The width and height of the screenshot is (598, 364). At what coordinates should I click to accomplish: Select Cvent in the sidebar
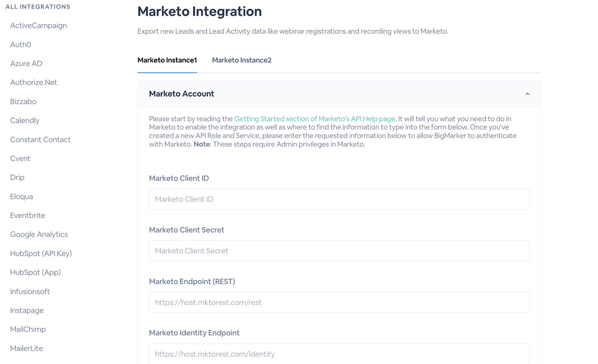[x=20, y=158]
